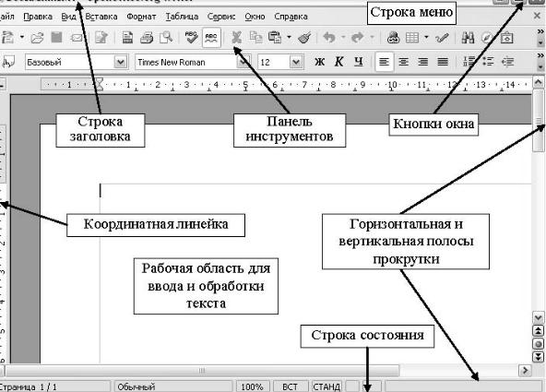Open the Вставка menu
Image resolution: width=546 pixels, height=392 pixels.
coord(101,17)
